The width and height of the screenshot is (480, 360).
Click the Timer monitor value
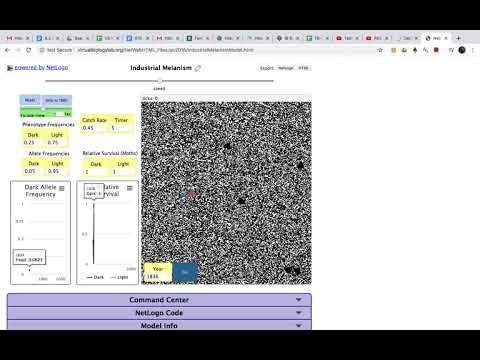tap(121, 128)
